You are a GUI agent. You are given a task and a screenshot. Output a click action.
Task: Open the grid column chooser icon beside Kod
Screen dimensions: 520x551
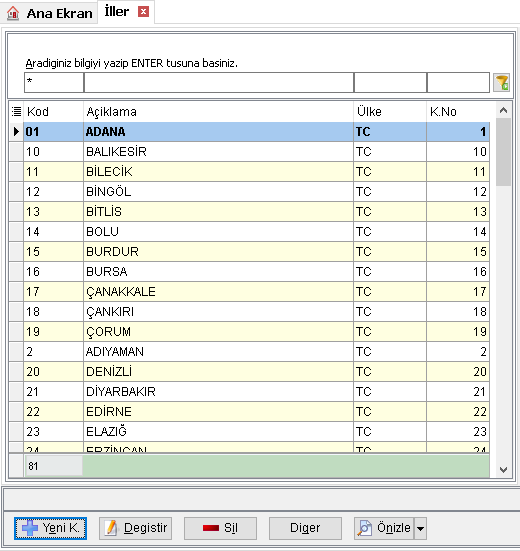16,112
